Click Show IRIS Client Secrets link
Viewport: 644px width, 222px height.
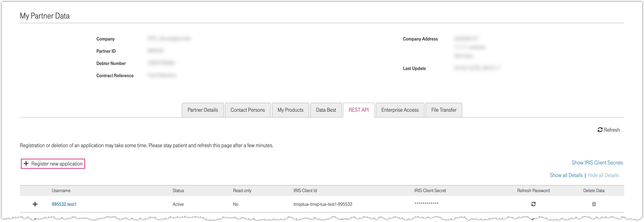coord(597,163)
